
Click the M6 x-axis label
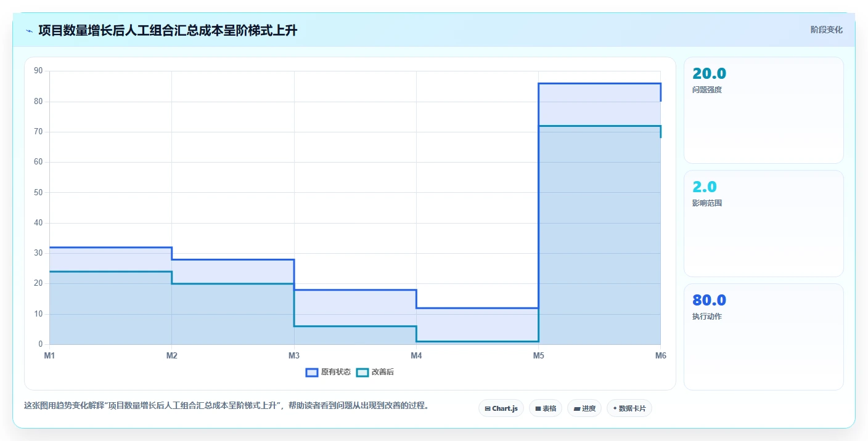pyautogui.click(x=661, y=355)
